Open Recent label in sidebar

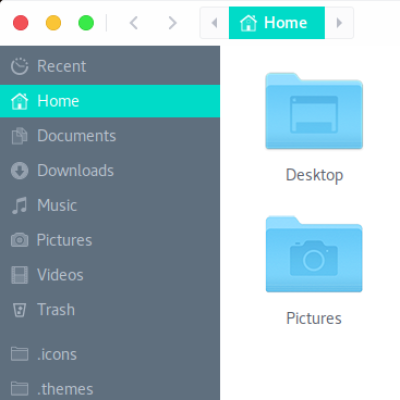62,66
